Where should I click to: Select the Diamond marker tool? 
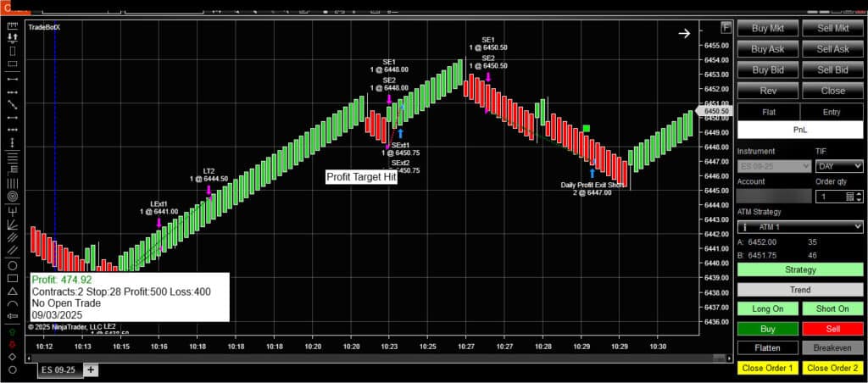[12, 357]
